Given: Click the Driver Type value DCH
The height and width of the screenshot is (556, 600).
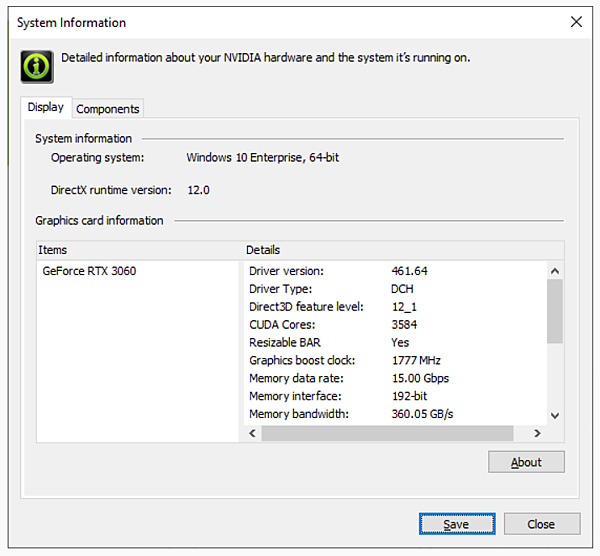Looking at the screenshot, I should point(402,289).
